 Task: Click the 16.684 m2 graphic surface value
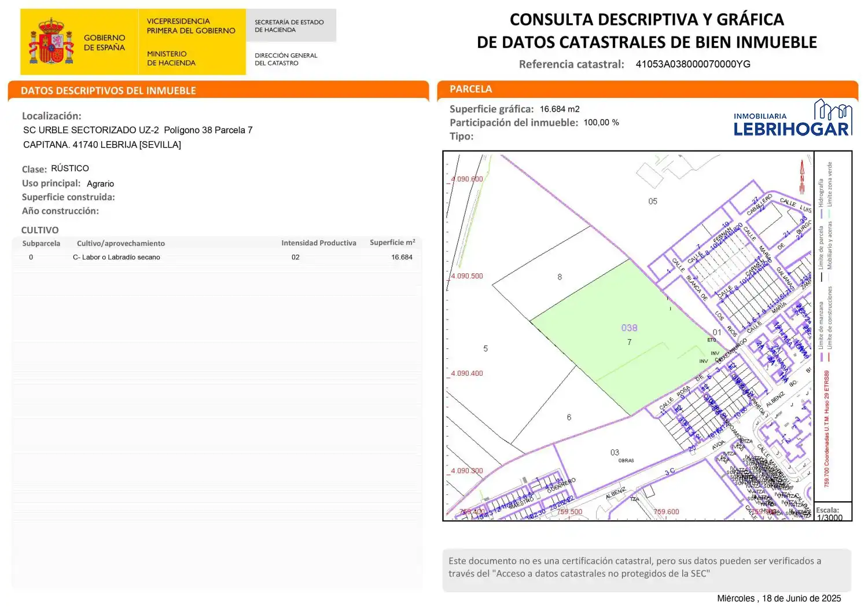560,109
